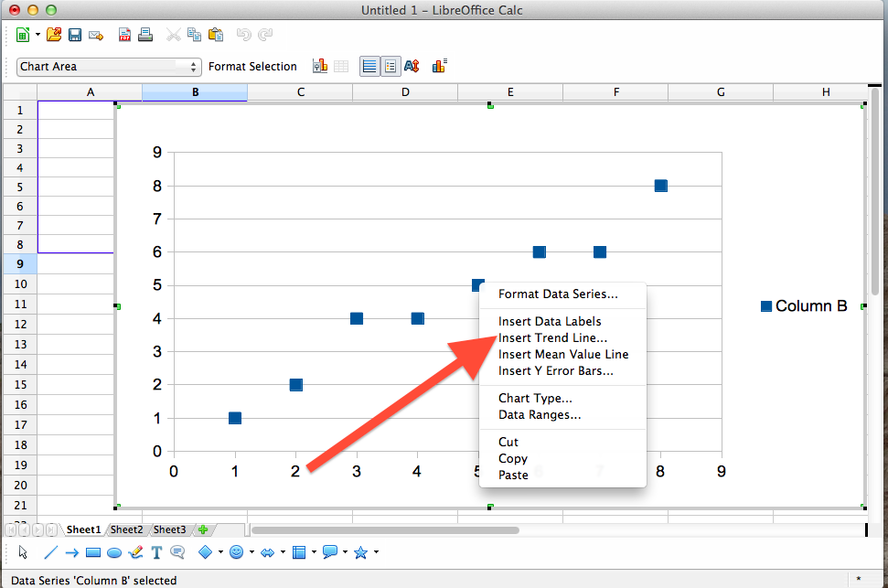The height and width of the screenshot is (588, 888).
Task: Select the Block Arrows tool
Action: [267, 552]
